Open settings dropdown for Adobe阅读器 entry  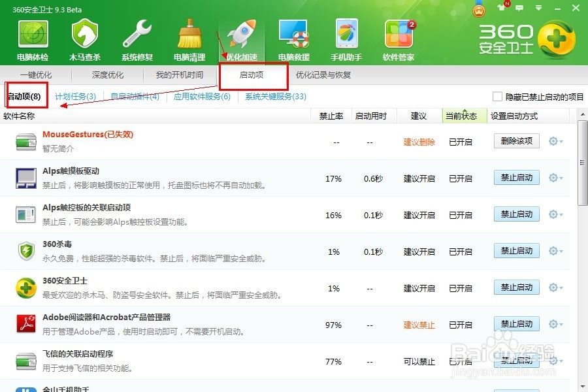[552, 323]
